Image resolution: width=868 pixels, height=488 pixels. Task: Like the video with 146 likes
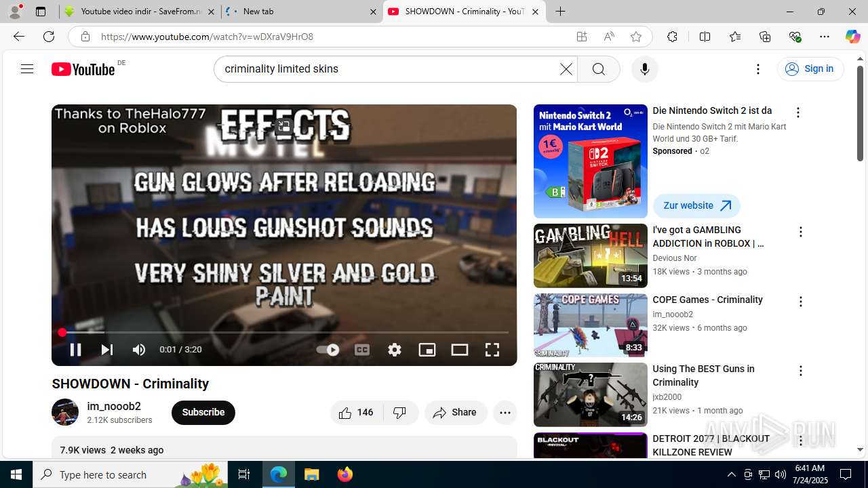coord(357,412)
